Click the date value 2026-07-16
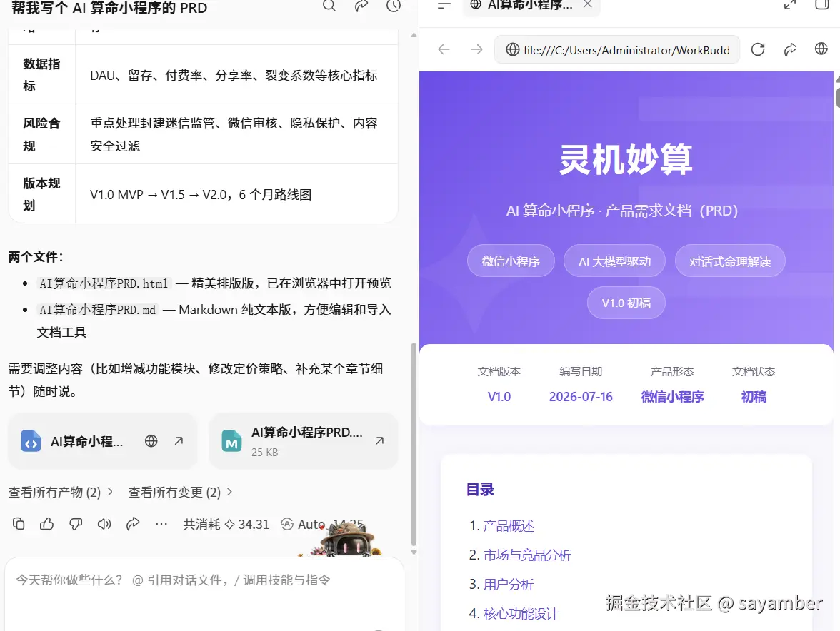 pos(581,397)
